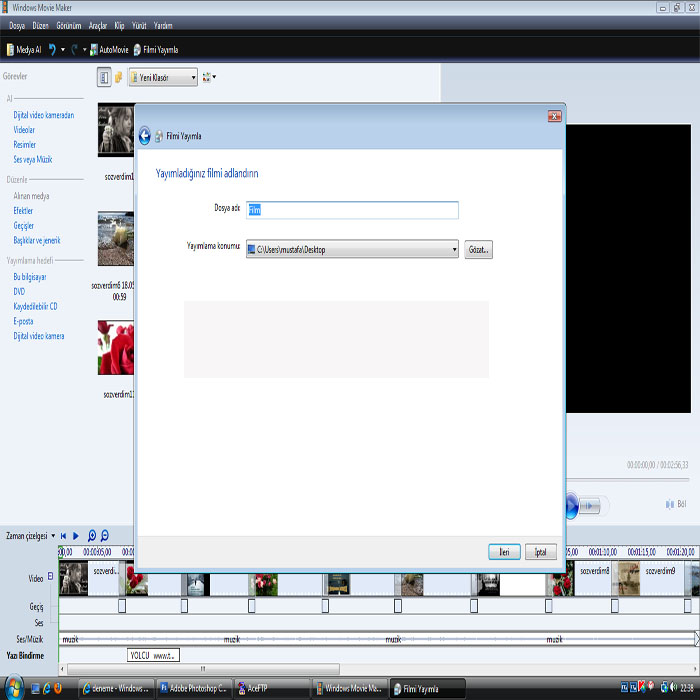Click the Dosya adı text field
The image size is (700, 700).
pos(352,210)
